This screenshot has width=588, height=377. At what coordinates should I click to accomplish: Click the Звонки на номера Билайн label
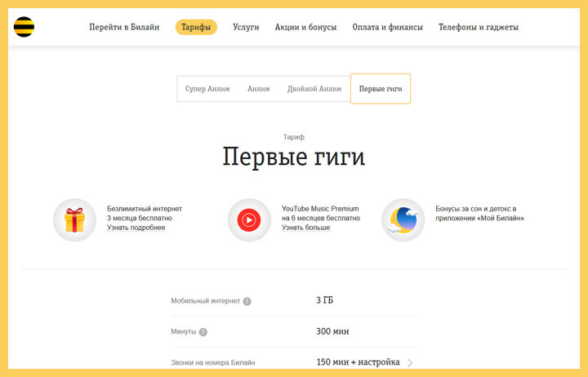tap(213, 362)
